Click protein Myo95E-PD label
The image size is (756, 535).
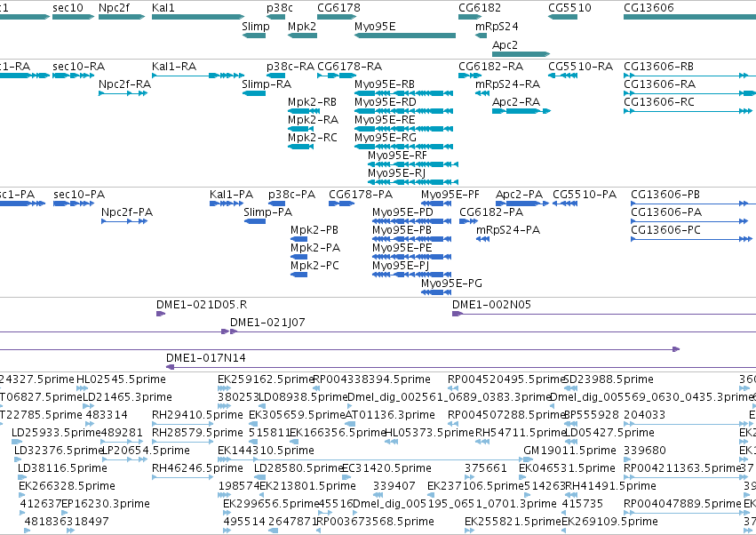(402, 212)
